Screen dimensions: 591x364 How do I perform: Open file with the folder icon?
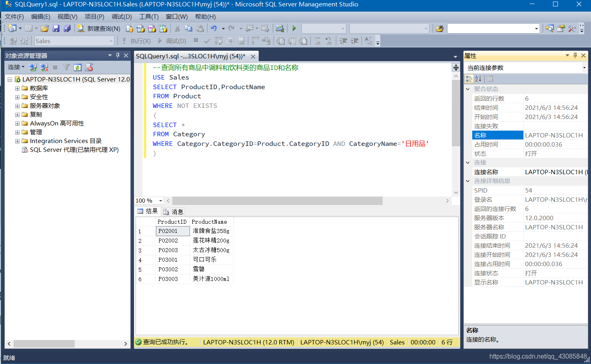(45, 28)
